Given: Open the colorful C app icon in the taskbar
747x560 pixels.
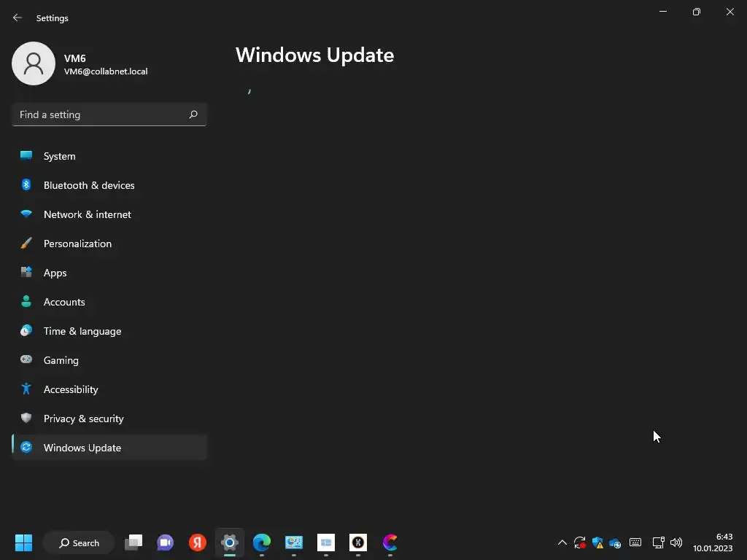Looking at the screenshot, I should [390, 542].
